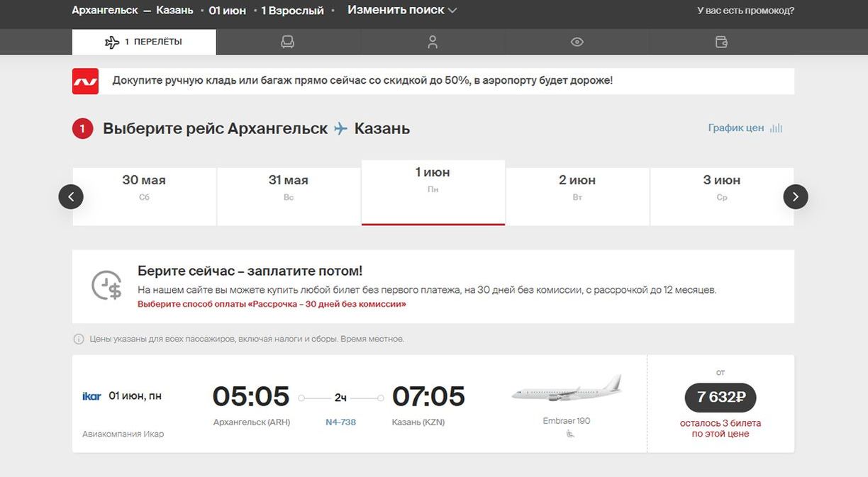Click the payment wallet step icon
The width and height of the screenshot is (868, 477).
[722, 43]
